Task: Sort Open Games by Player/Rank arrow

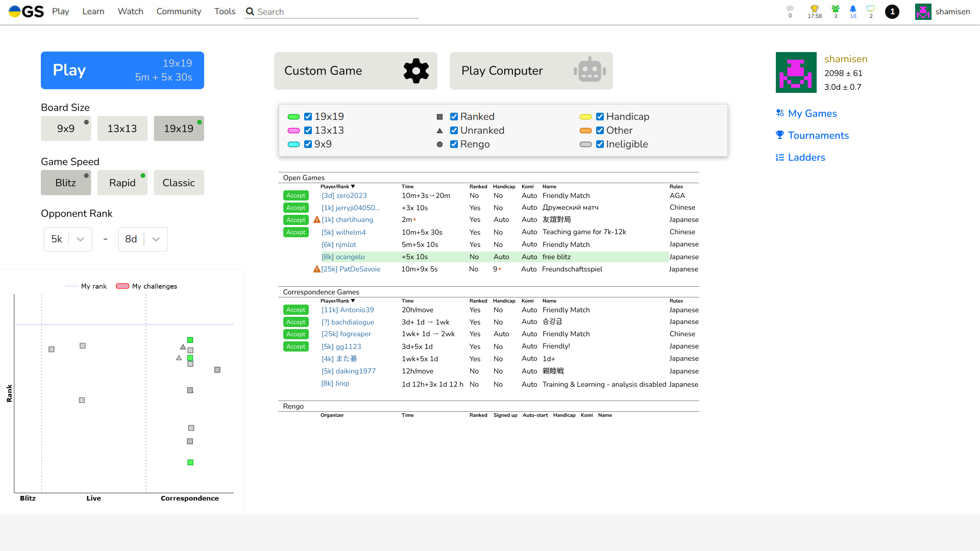Action: click(353, 187)
